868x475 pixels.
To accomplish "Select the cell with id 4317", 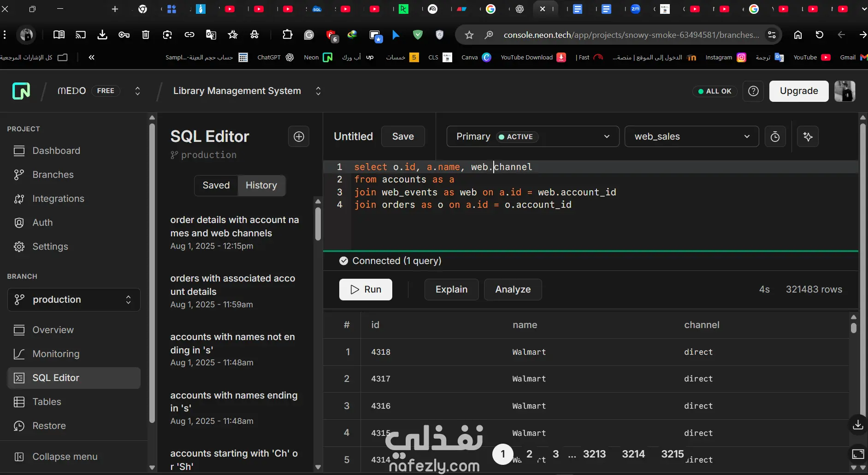I will (x=381, y=379).
